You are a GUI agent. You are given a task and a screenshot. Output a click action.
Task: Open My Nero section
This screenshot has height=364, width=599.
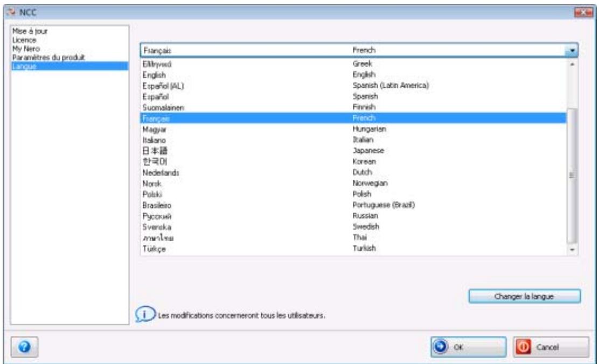[26, 48]
